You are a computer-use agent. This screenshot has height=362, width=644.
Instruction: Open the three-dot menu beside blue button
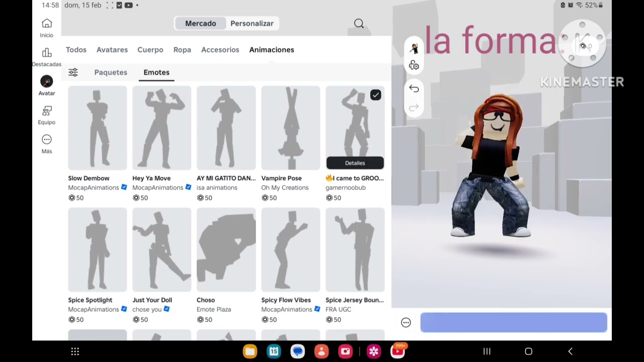tap(406, 323)
